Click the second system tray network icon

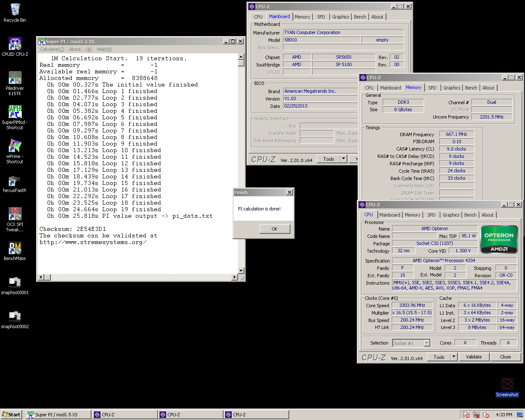point(476,415)
